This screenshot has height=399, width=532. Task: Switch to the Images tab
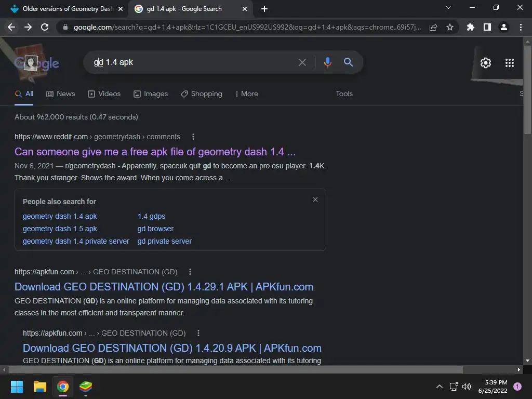(x=151, y=94)
